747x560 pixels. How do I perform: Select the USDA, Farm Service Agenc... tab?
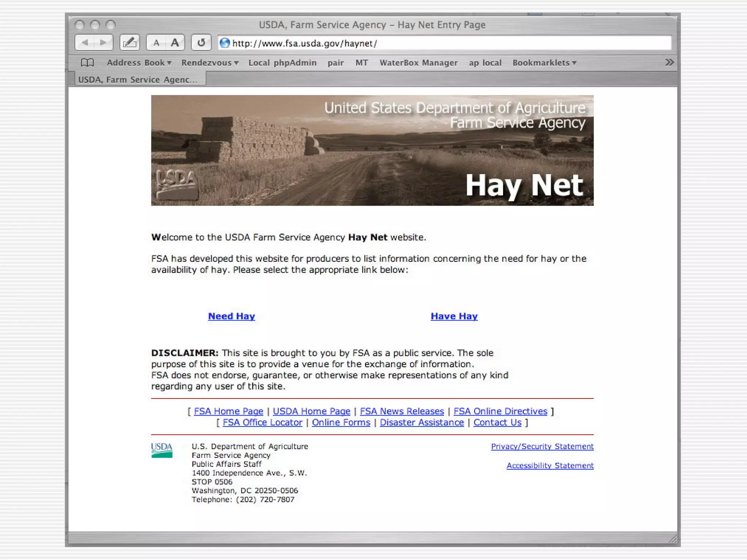tap(140, 79)
